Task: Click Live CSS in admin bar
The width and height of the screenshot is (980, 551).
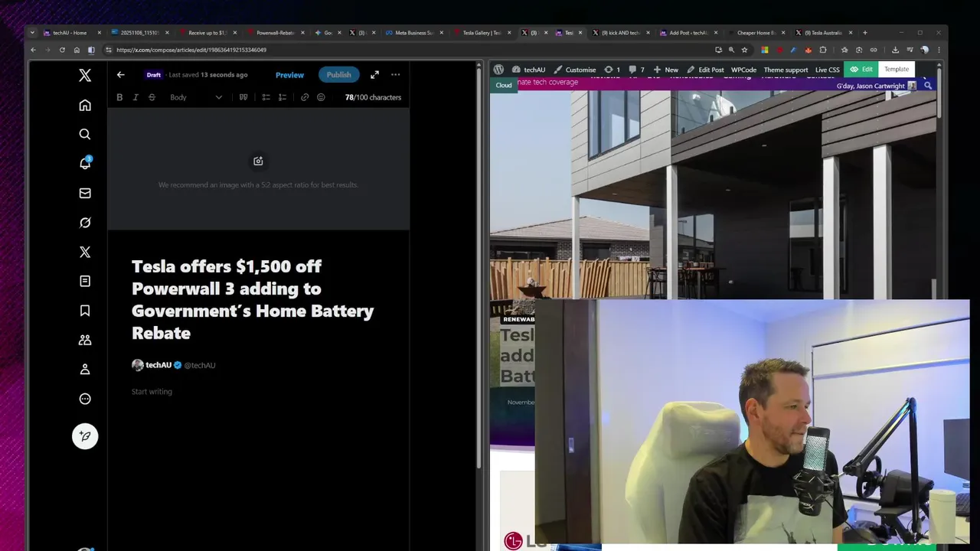Action: point(827,70)
